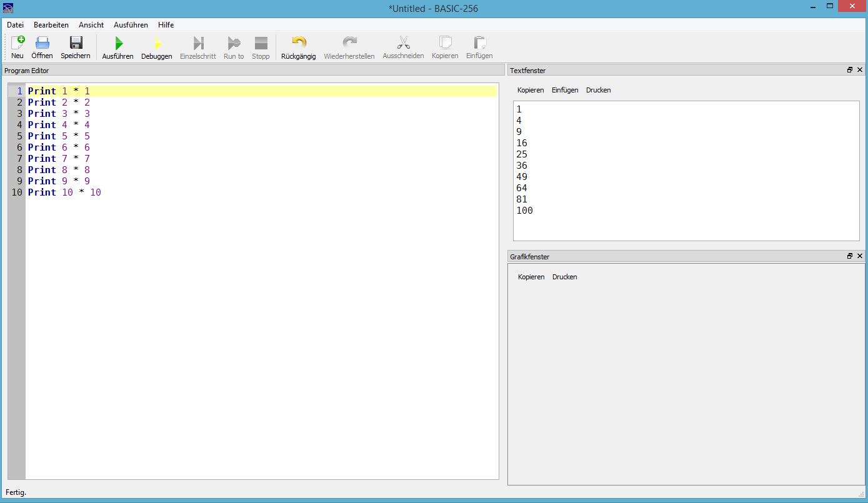Click the Run to toolbar icon
Viewport: 868px width, 503px height.
[234, 43]
